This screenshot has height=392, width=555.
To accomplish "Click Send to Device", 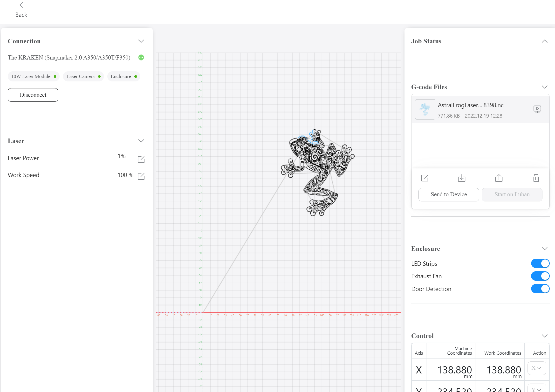I will click(448, 194).
